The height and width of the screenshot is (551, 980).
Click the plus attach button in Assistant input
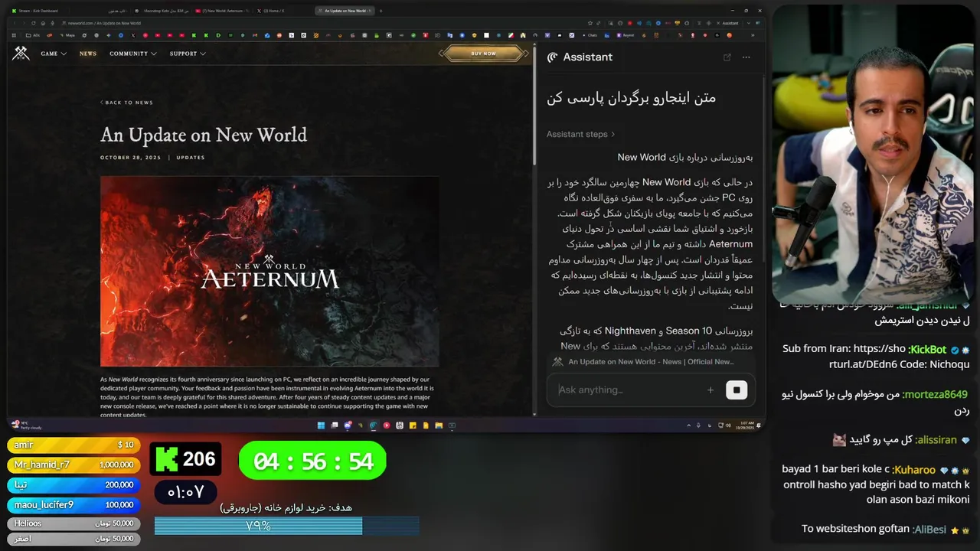pos(710,390)
